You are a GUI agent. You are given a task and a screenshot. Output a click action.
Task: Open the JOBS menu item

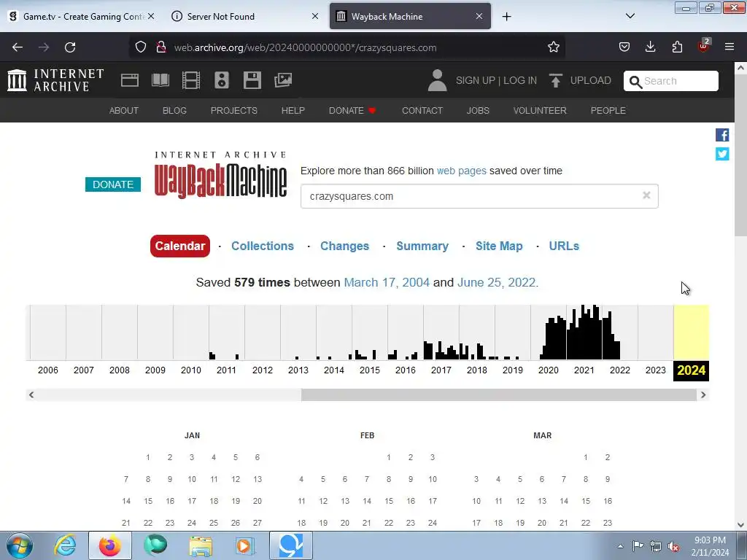click(478, 111)
